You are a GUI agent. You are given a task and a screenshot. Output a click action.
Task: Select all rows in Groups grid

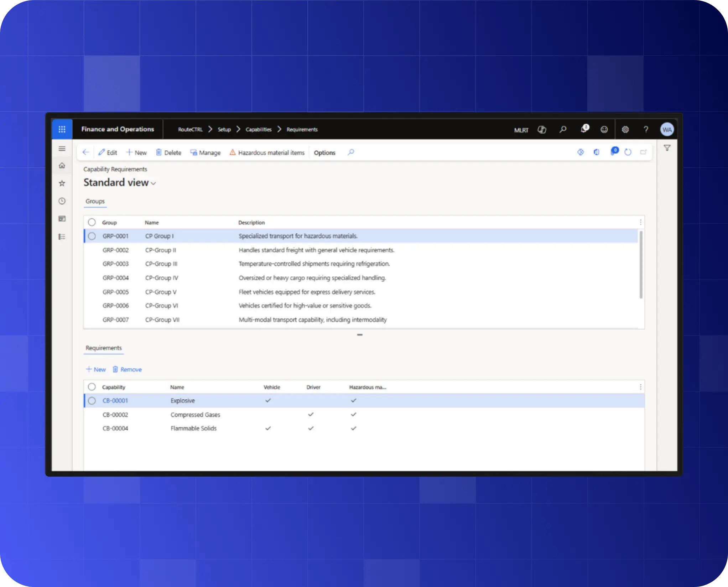[92, 222]
